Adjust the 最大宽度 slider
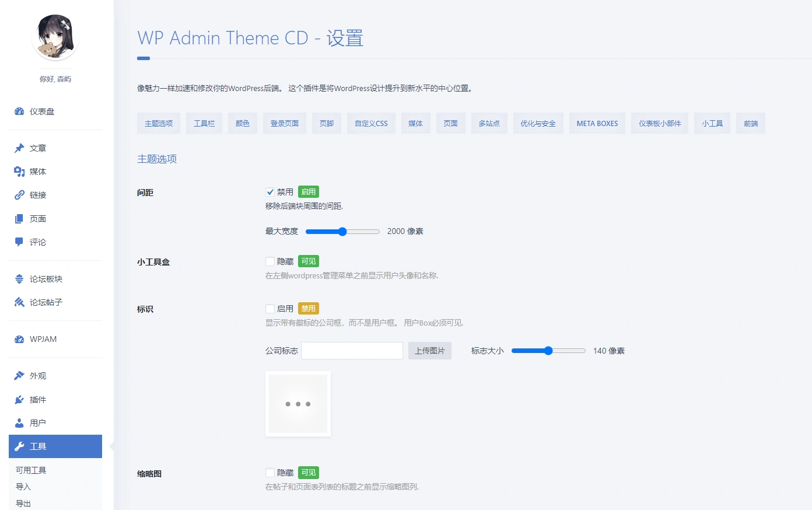Image resolution: width=812 pixels, height=510 pixels. coord(342,232)
